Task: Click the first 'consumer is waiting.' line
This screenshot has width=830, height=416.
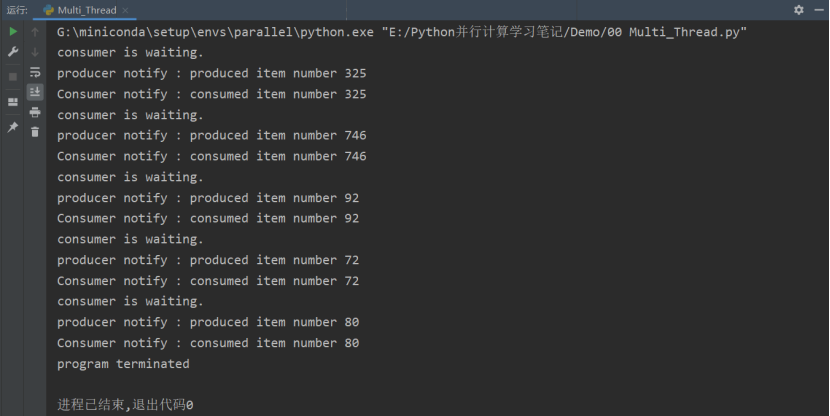Action: (130, 52)
